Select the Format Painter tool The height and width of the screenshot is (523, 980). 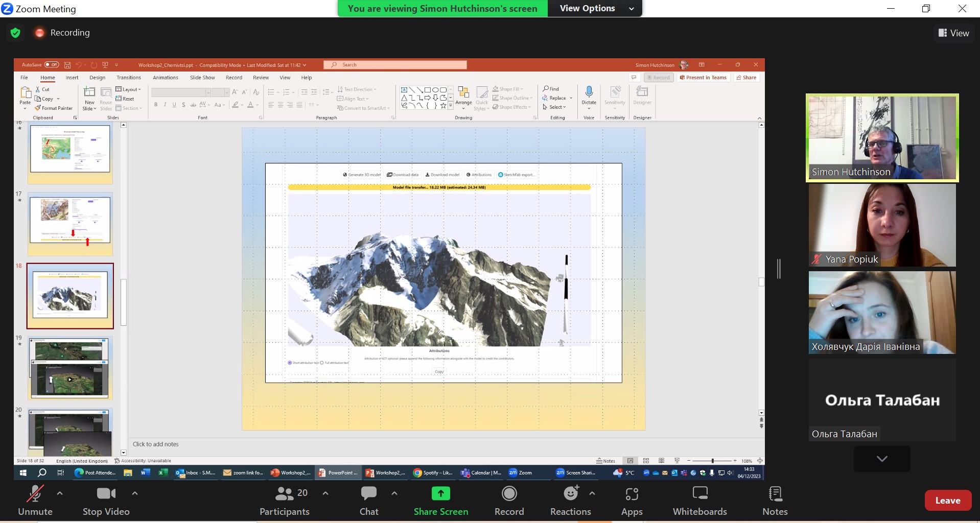coord(54,108)
